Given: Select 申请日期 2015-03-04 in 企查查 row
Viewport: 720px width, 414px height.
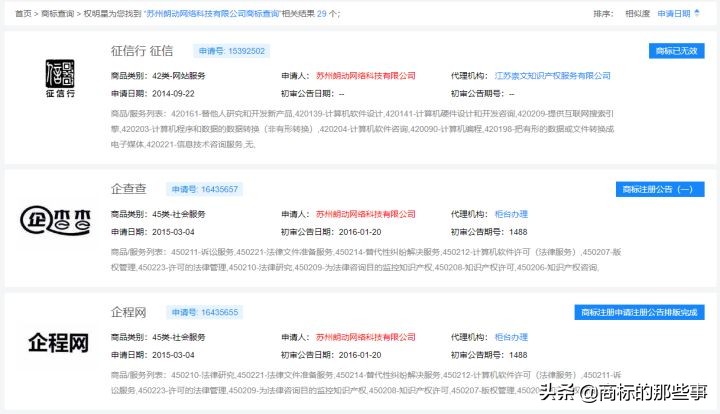Looking at the screenshot, I should [173, 232].
